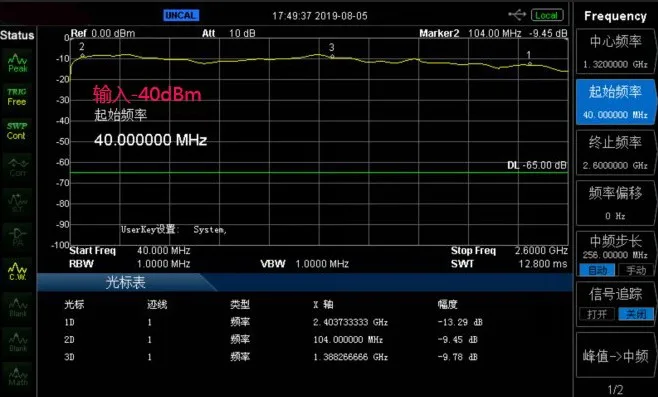Click the 2D marker row label
Viewport: 658px width, 397px height.
pyautogui.click(x=69, y=340)
